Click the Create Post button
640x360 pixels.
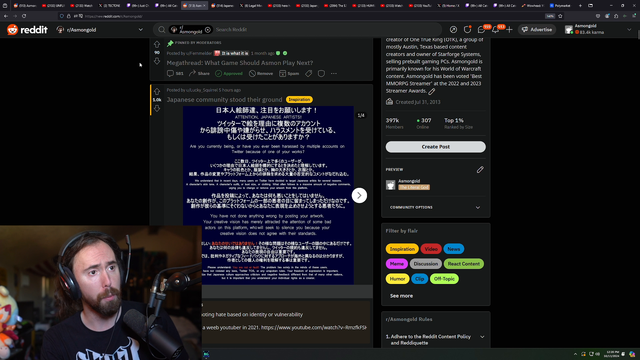pyautogui.click(x=436, y=147)
